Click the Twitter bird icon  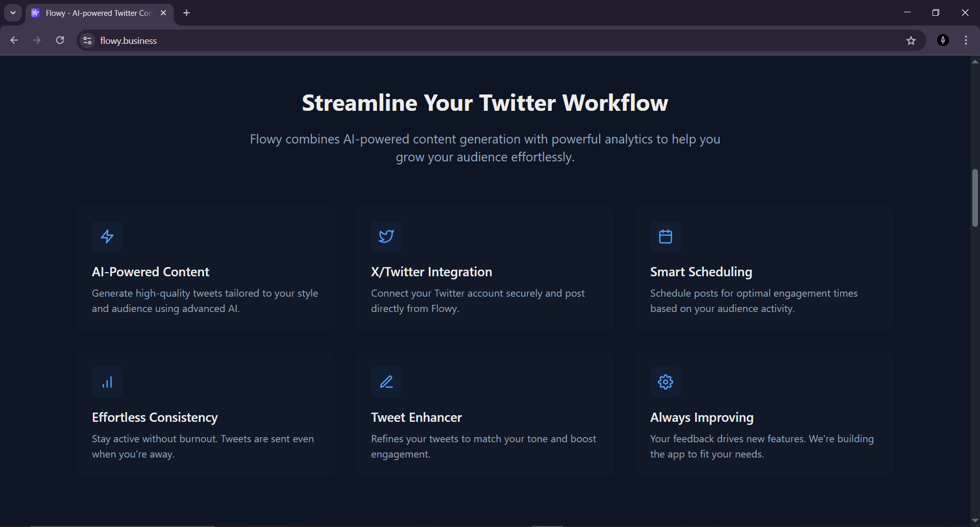click(x=386, y=236)
